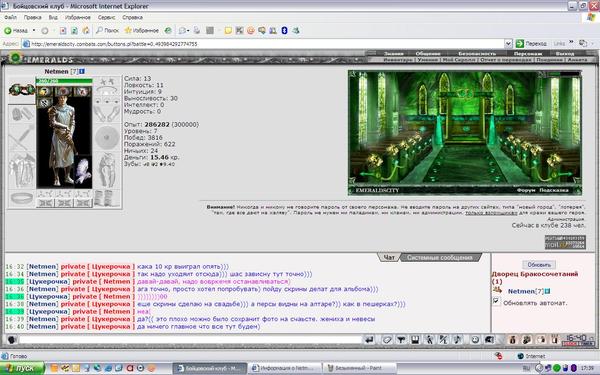Viewport: 600px width, 375px height.
Task: Expand the address bar dropdown arrow
Action: (x=508, y=44)
